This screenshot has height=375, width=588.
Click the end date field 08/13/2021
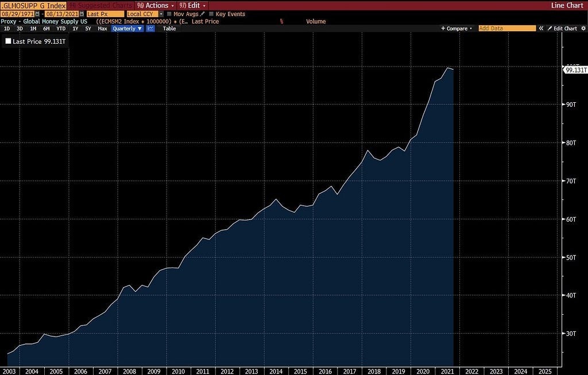coord(62,14)
